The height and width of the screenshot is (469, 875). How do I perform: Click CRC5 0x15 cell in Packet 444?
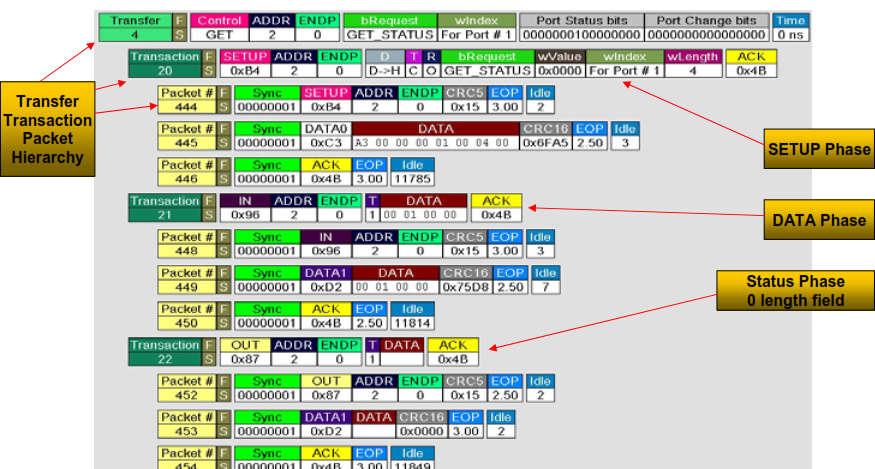coord(465,100)
